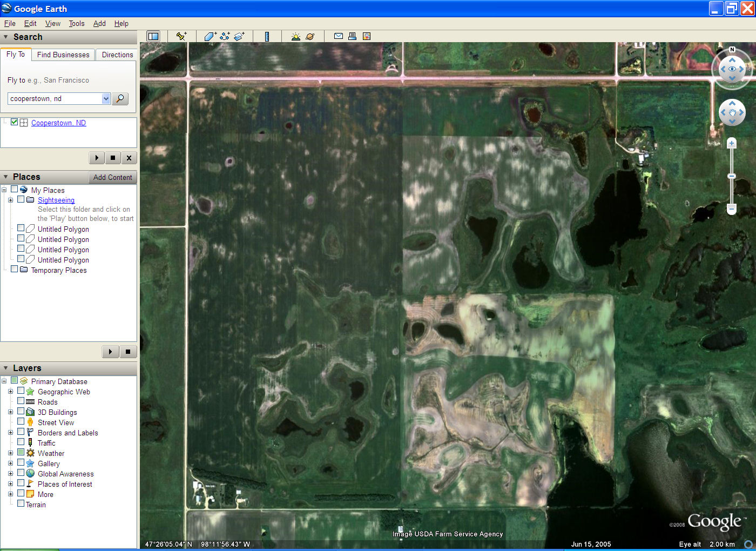Open the Edit menu
Viewport: 756px width, 551px height.
pyautogui.click(x=30, y=23)
